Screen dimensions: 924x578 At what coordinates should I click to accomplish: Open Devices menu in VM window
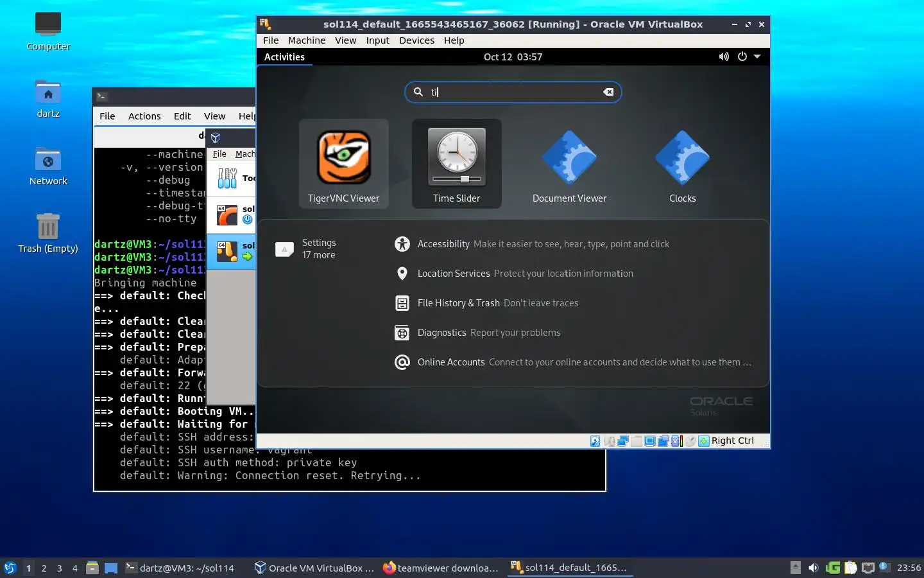[x=417, y=40]
